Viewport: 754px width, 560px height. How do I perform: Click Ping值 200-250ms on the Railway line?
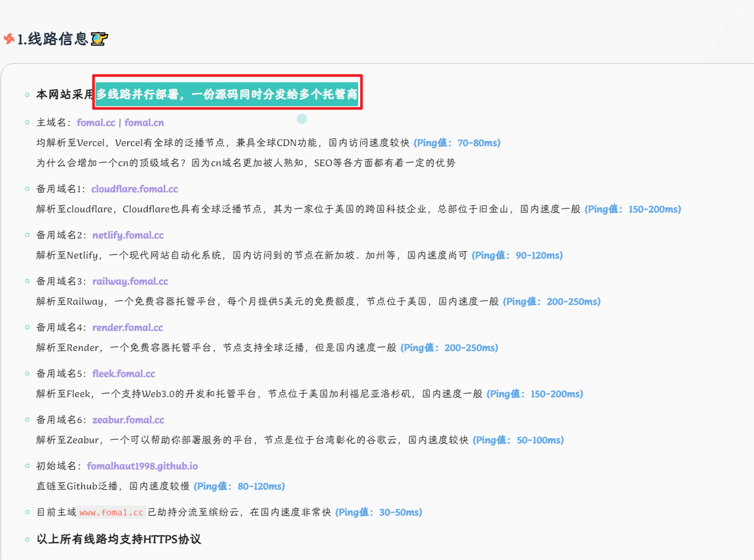click(x=551, y=301)
